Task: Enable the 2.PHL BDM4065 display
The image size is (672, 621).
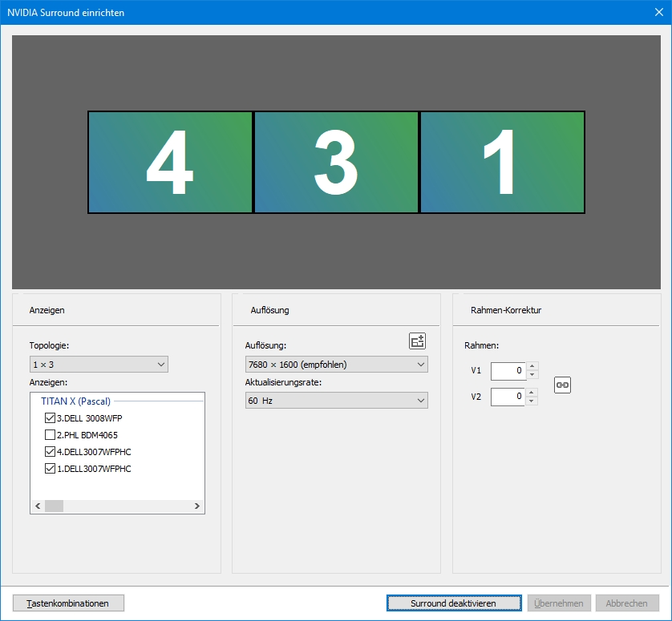Action: 50,434
